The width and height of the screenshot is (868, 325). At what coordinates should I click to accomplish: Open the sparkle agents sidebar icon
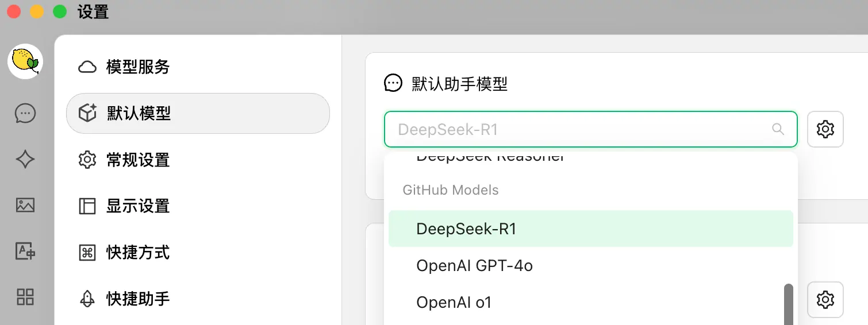(25, 159)
